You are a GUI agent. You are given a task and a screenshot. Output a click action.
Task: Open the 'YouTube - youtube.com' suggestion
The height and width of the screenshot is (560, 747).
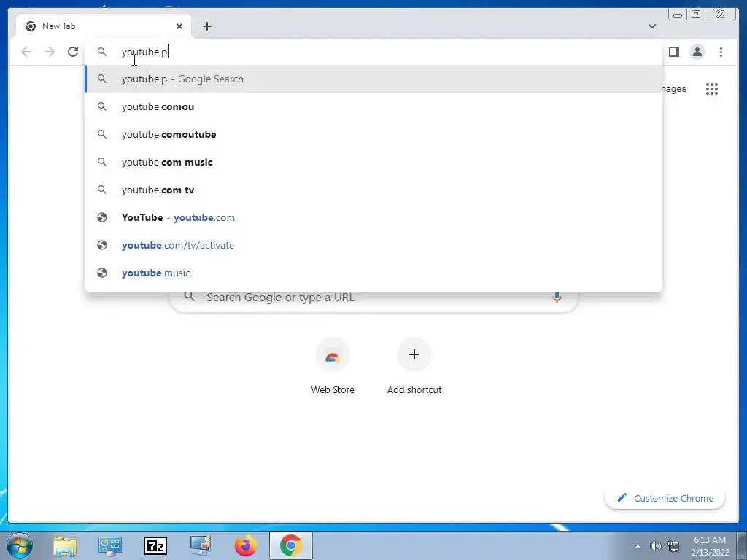coord(373,217)
